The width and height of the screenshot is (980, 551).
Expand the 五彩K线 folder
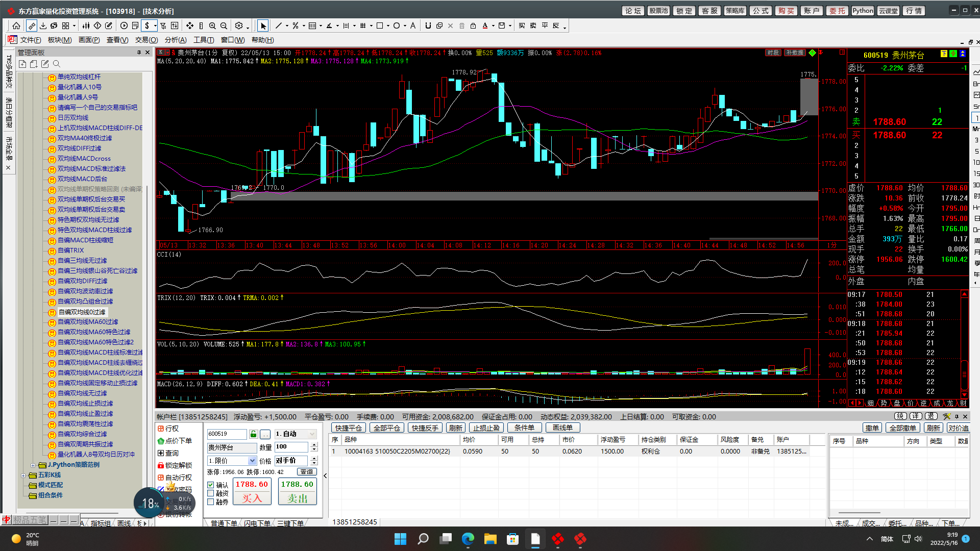point(23,475)
